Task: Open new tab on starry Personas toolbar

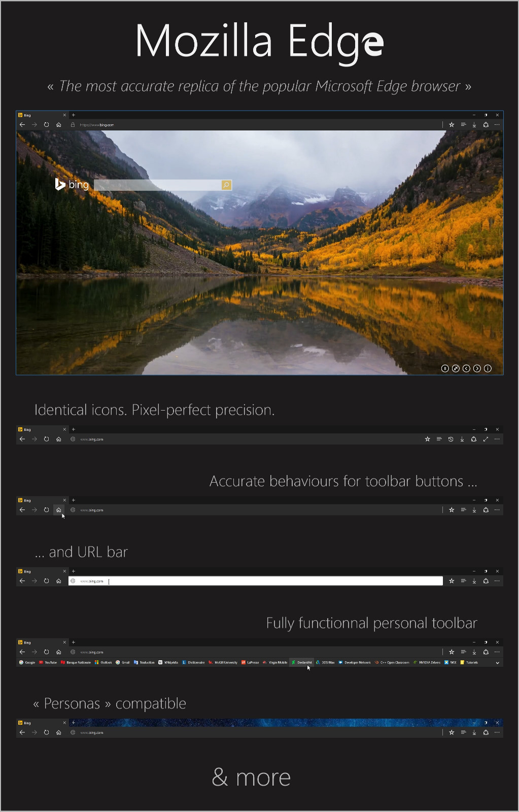Action: tap(74, 723)
